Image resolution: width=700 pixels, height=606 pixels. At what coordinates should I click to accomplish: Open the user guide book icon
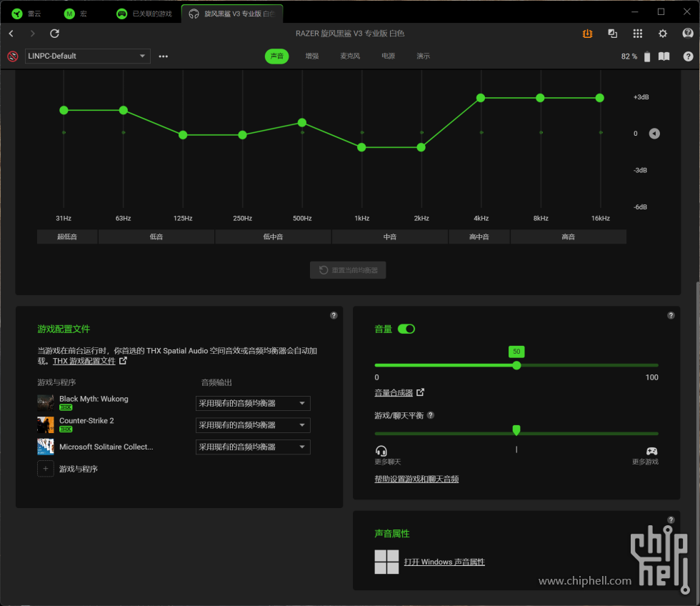pyautogui.click(x=664, y=56)
